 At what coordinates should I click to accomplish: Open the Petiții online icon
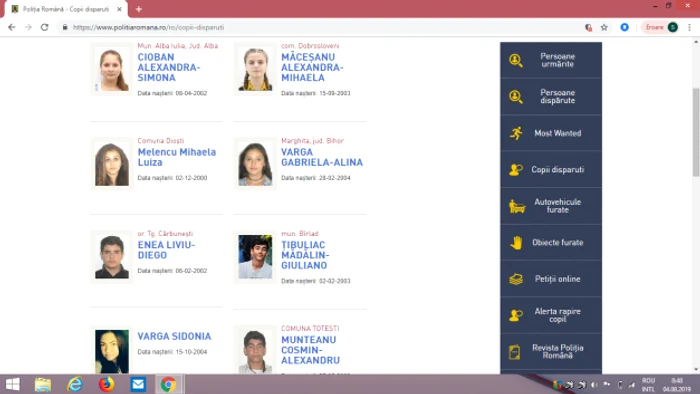pos(516,279)
